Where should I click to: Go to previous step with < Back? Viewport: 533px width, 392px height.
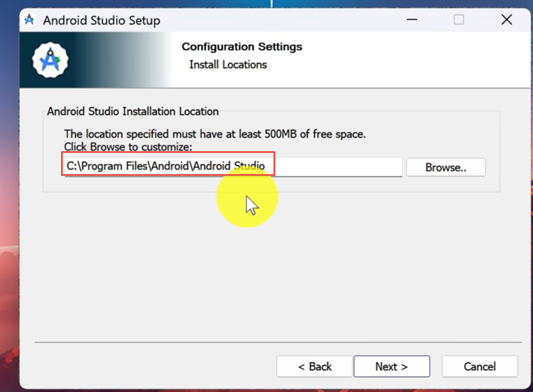pyautogui.click(x=314, y=366)
